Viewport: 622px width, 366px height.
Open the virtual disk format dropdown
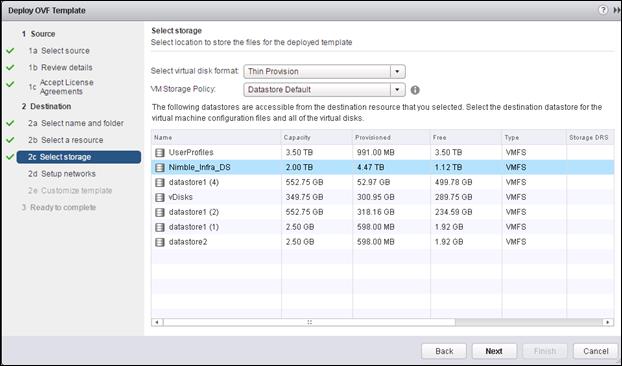[324, 71]
